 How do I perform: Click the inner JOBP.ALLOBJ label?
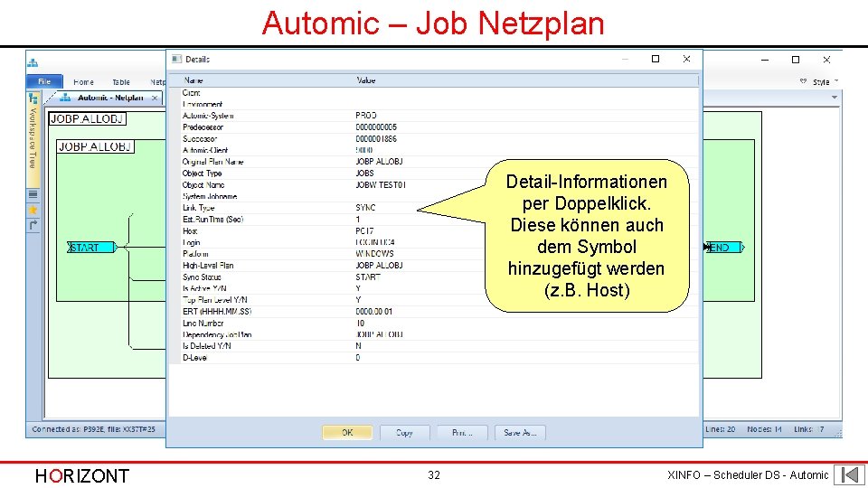[x=95, y=146]
